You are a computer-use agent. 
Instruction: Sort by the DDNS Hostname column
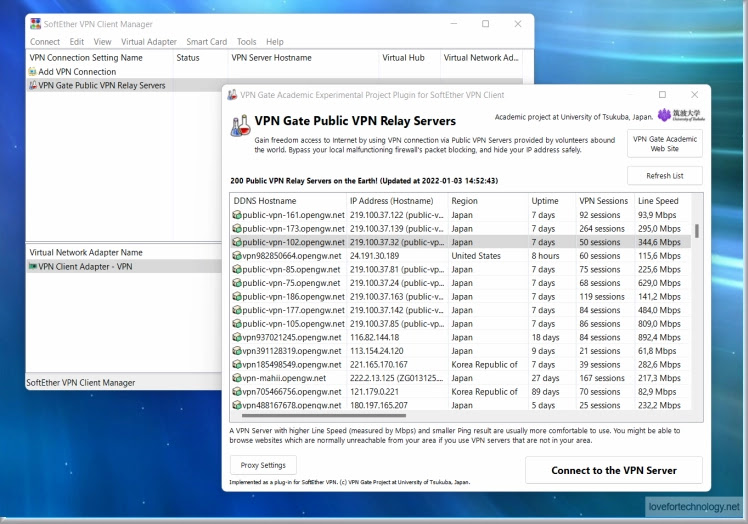point(288,201)
